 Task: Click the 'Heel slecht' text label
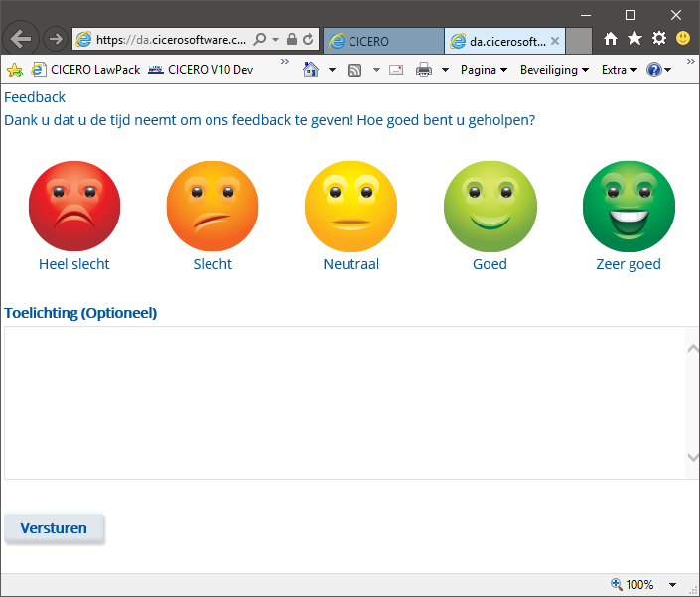(74, 264)
